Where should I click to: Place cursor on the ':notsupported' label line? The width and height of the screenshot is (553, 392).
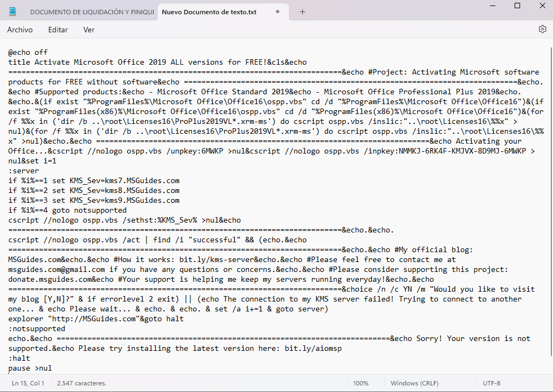(36, 328)
